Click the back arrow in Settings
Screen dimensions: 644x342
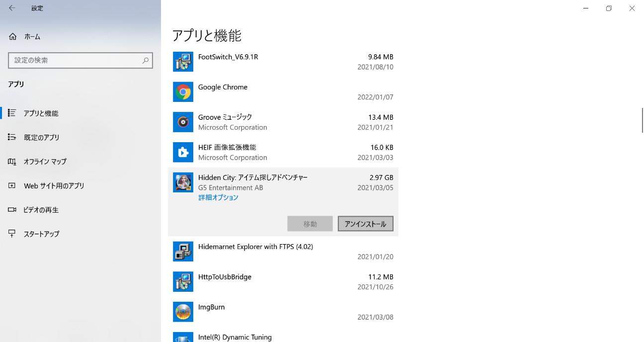click(x=11, y=8)
